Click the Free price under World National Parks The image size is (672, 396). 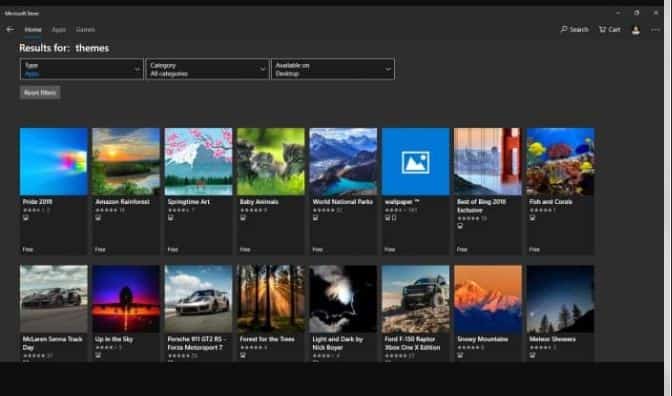point(318,249)
